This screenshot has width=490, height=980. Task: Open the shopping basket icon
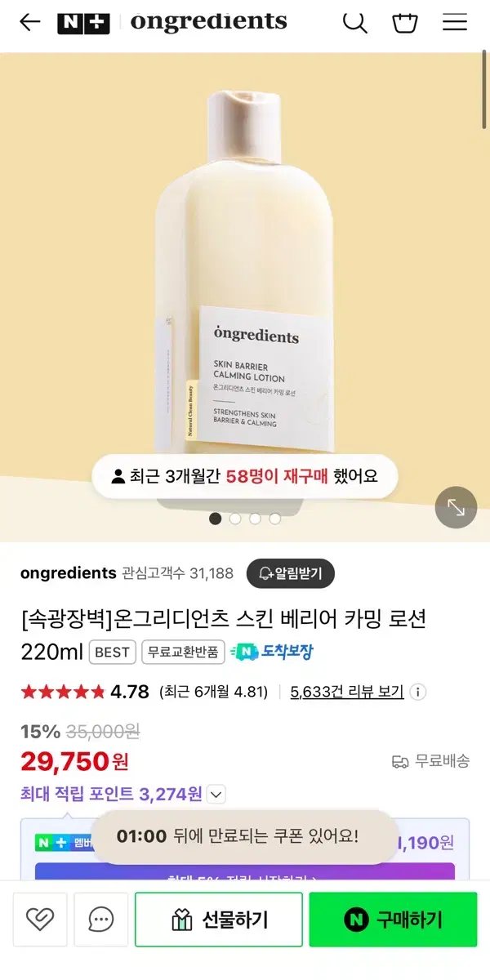point(405,22)
